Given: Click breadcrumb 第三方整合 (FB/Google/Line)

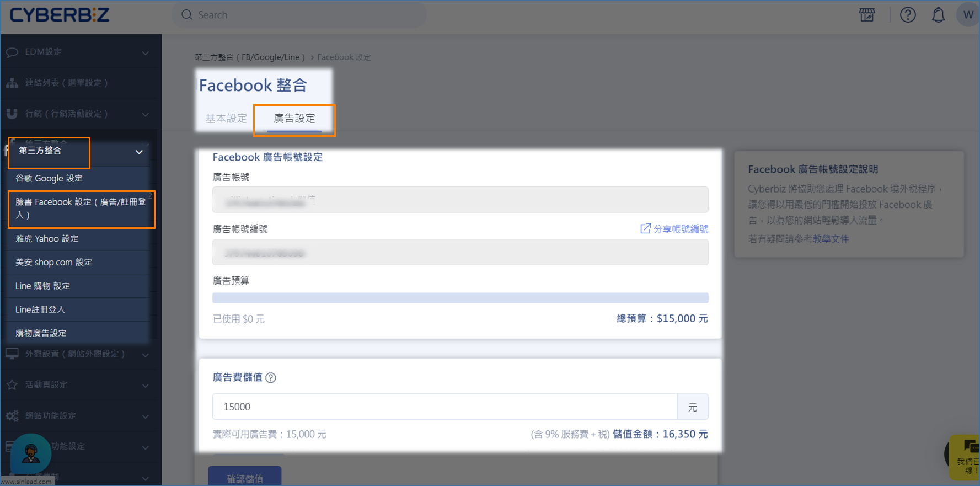Looking at the screenshot, I should (249, 57).
